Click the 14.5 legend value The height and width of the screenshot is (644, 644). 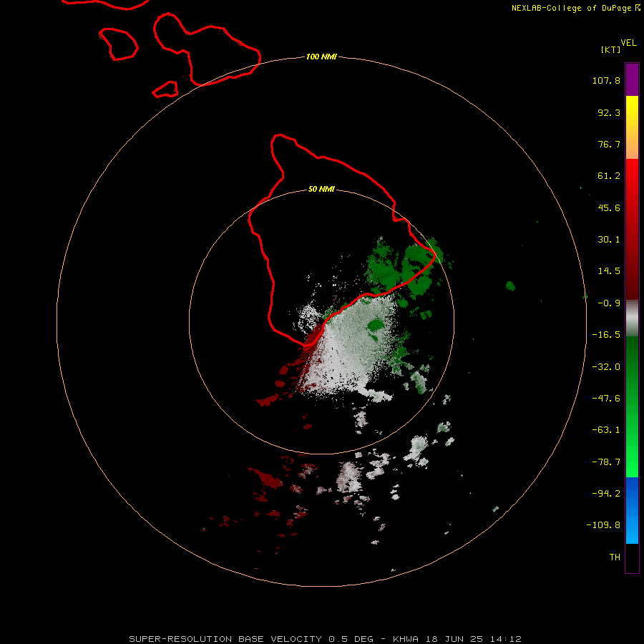(x=609, y=271)
